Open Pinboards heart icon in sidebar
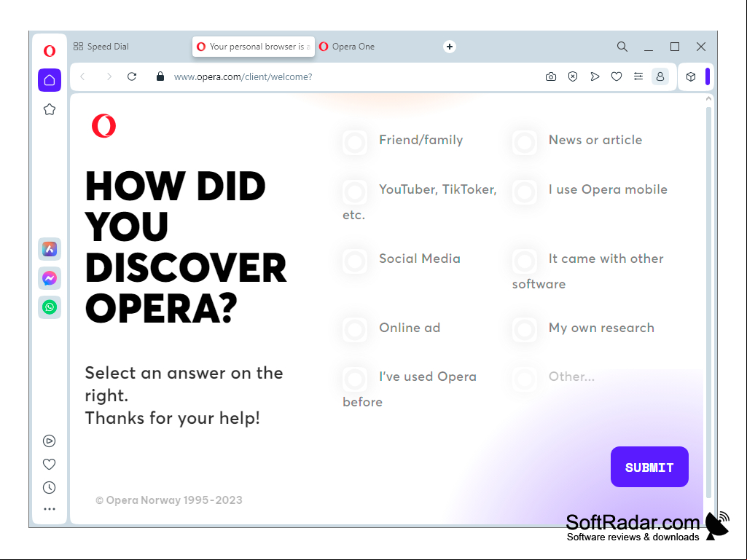Viewport: 747px width, 560px height. point(50,465)
